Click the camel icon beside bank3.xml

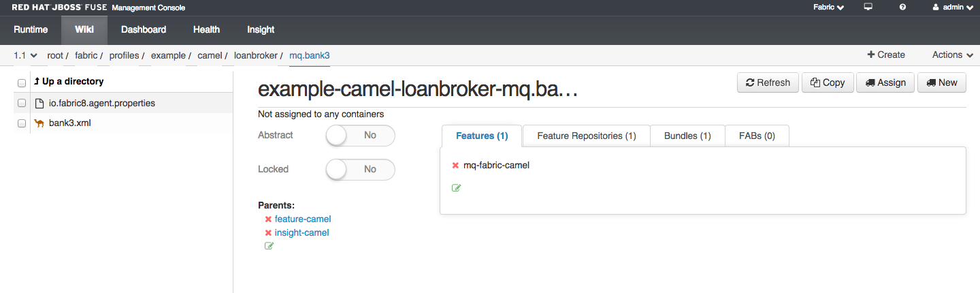[x=39, y=123]
